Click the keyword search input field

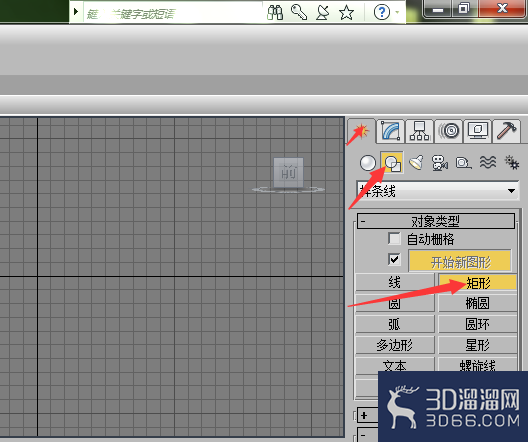click(x=172, y=13)
